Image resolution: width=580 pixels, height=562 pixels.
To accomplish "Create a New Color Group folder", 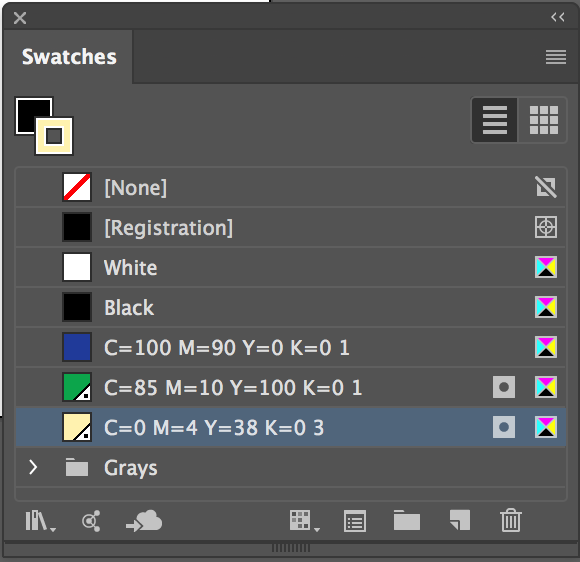I will pos(407,520).
